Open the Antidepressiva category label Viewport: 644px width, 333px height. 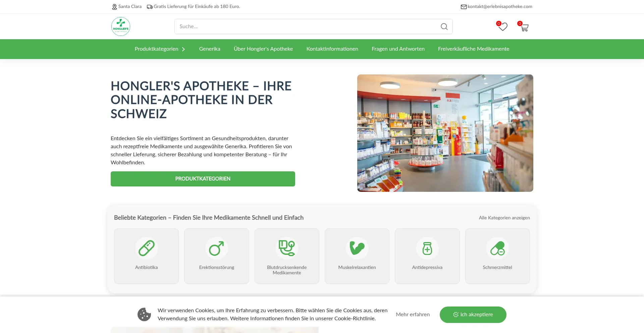427,267
